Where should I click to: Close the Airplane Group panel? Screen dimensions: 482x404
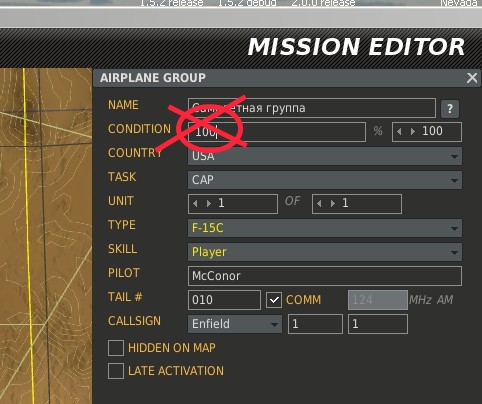[472, 78]
